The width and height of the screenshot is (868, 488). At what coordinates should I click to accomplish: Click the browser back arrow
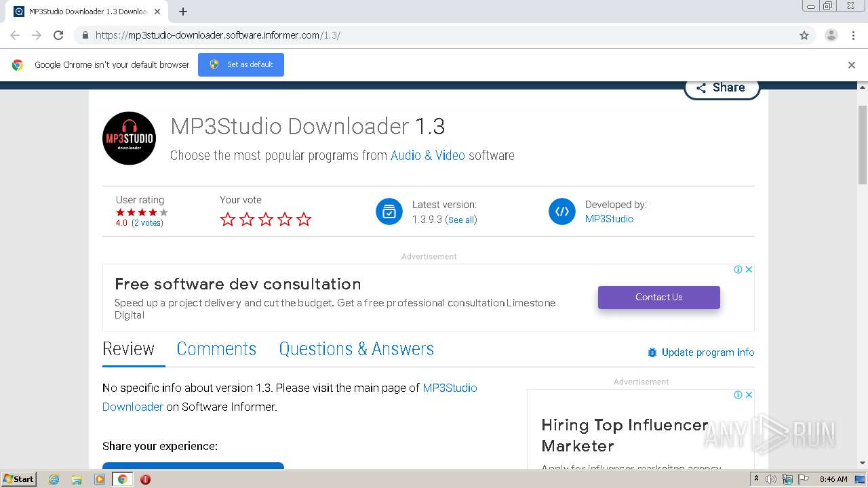[15, 35]
